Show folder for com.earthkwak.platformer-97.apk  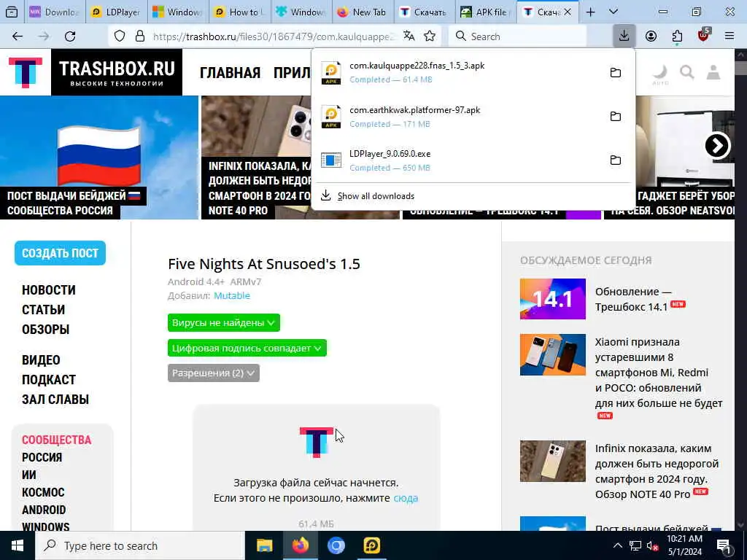pos(616,116)
